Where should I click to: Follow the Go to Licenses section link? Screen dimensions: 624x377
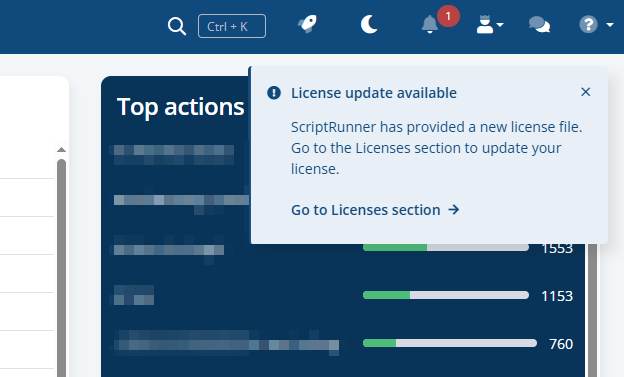[x=375, y=210]
